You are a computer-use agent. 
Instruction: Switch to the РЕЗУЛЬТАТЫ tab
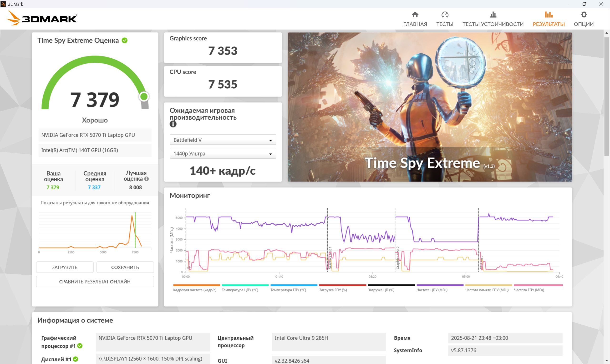coord(549,24)
